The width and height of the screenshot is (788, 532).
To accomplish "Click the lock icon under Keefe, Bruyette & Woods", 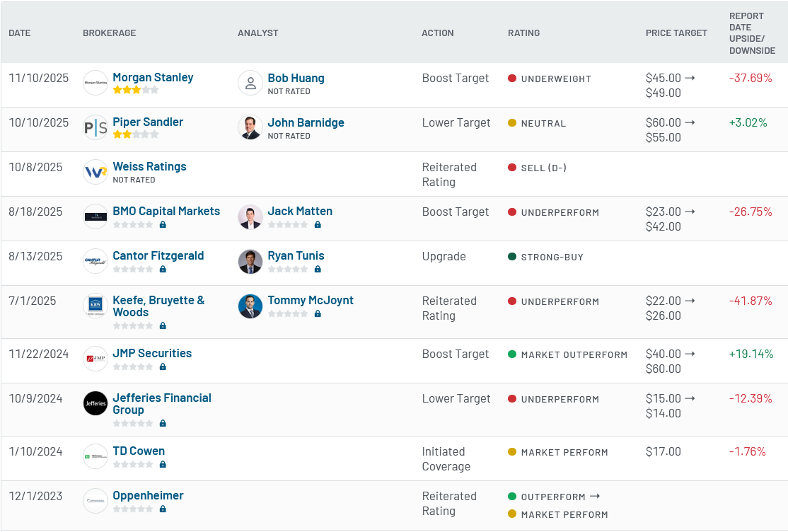I will click(163, 326).
